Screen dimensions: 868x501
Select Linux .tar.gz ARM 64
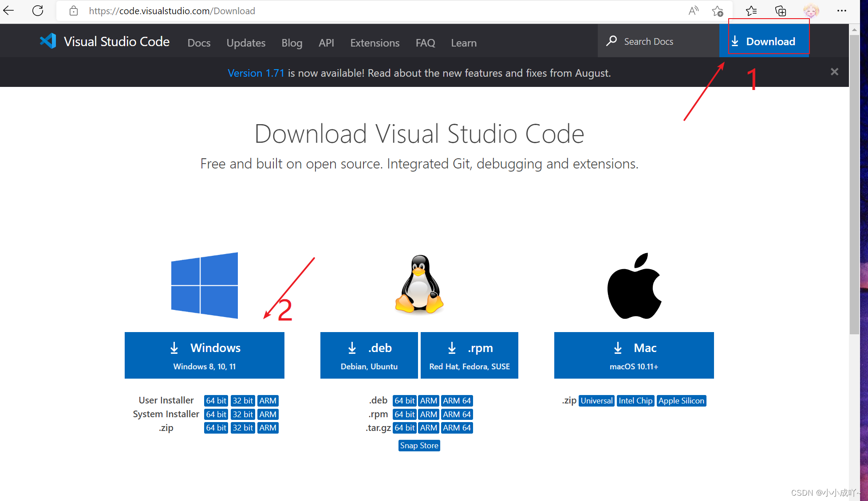coord(457,428)
